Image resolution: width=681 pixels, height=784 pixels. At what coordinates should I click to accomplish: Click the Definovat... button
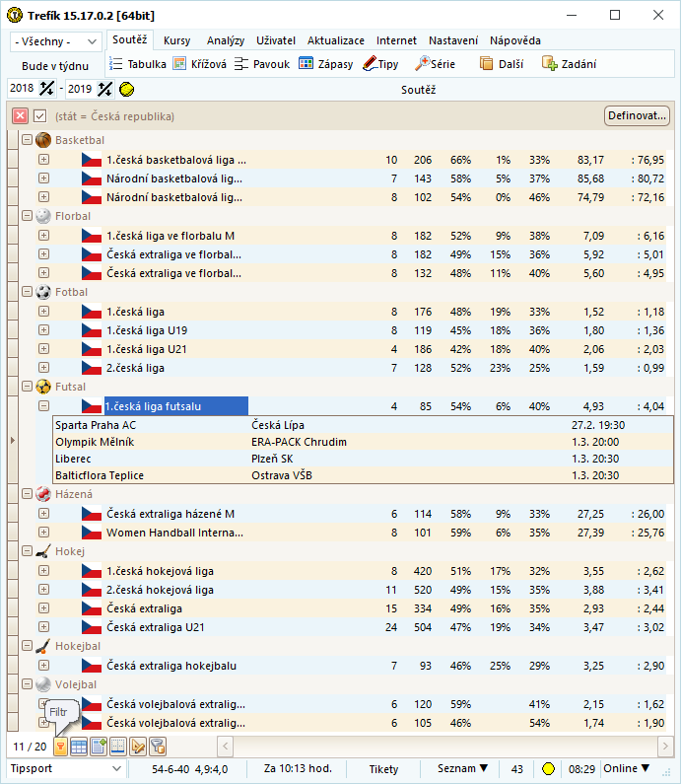click(x=637, y=116)
